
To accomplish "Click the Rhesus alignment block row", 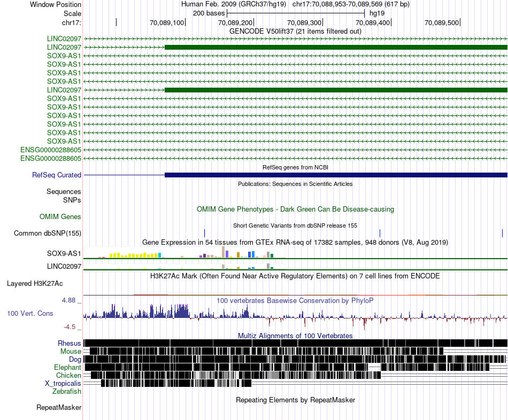I will (295, 343).
